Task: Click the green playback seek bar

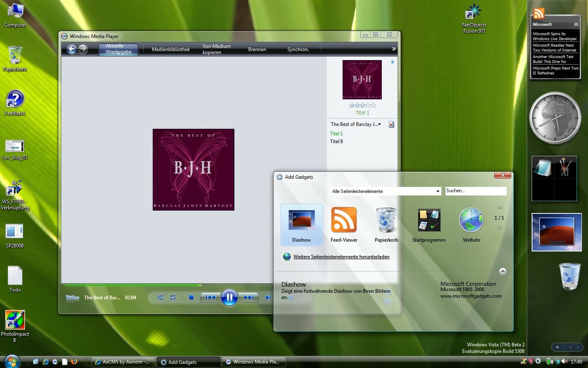Action: pyautogui.click(x=133, y=285)
